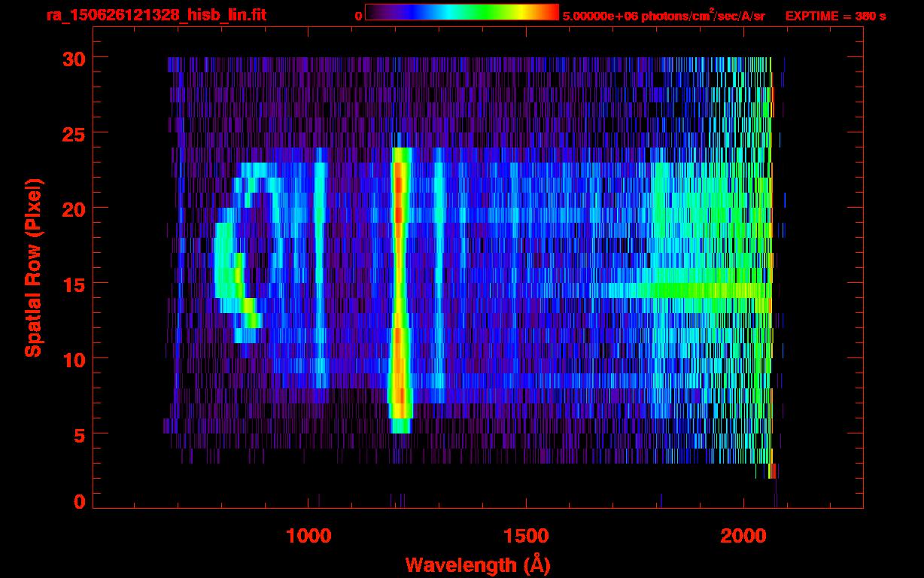Viewport: 924px width, 578px height.
Task: Click the Spatial Row (Pixel) axis label
Action: tap(33, 267)
